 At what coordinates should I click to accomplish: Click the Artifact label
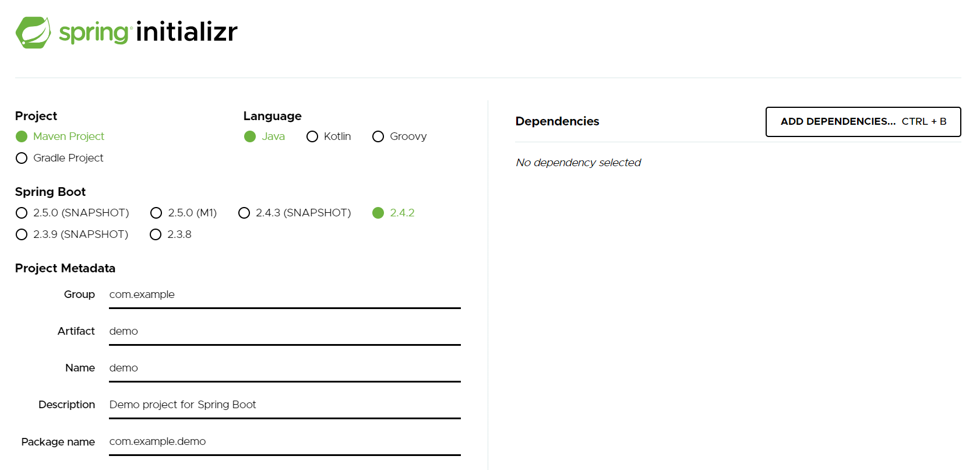click(76, 331)
